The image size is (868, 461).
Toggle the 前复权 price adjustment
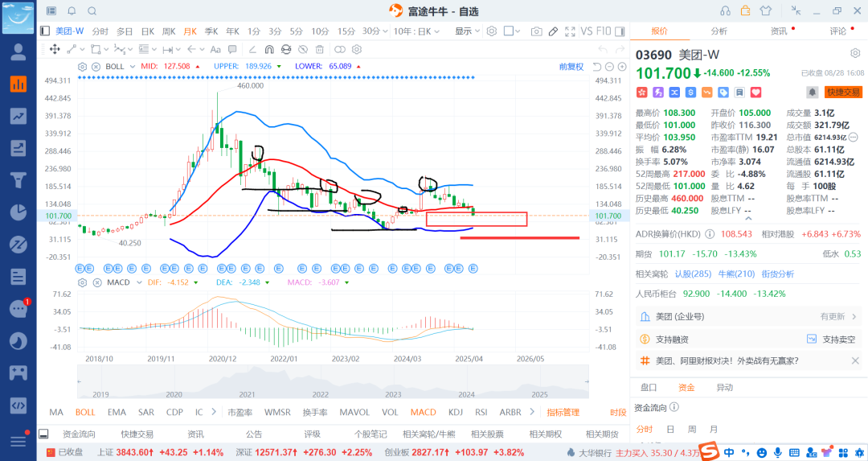coord(571,67)
